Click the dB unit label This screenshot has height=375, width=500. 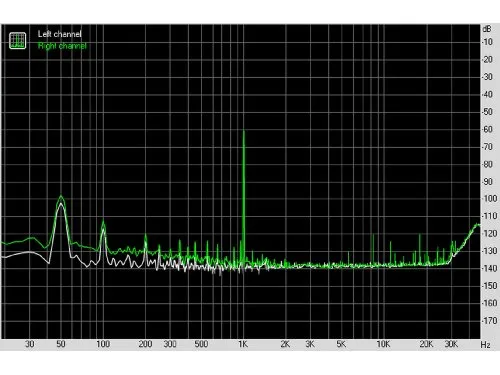[x=487, y=29]
